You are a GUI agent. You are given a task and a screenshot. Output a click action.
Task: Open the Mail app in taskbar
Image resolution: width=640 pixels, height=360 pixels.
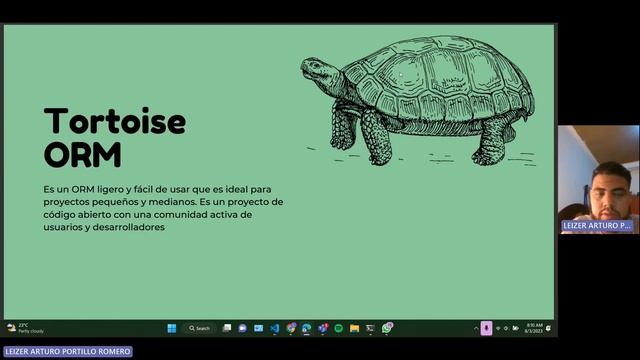click(258, 328)
